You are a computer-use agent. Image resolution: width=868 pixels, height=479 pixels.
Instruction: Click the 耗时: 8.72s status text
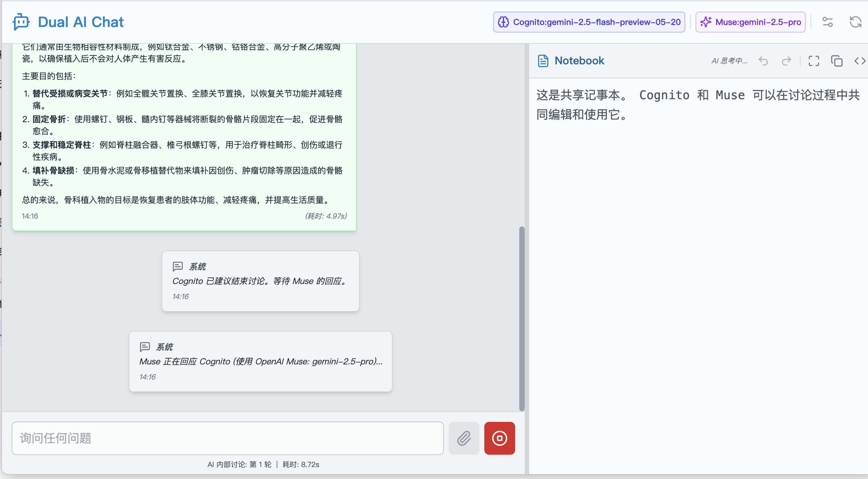tap(301, 464)
